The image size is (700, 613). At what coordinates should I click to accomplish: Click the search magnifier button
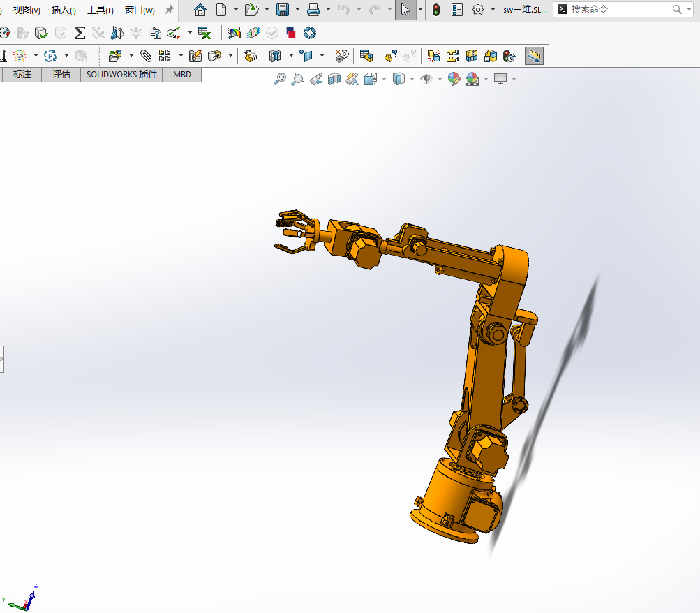click(x=677, y=9)
